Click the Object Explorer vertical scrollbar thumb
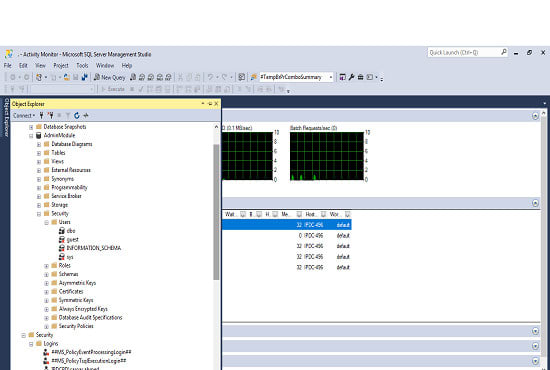Image resolution: width=550 pixels, height=370 pixels. [216, 212]
